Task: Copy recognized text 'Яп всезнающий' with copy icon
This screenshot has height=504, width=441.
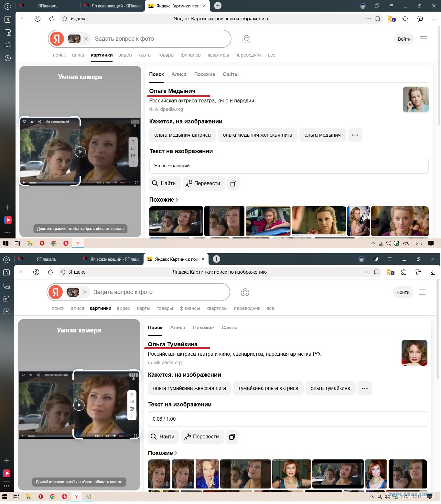Action: [x=233, y=184]
